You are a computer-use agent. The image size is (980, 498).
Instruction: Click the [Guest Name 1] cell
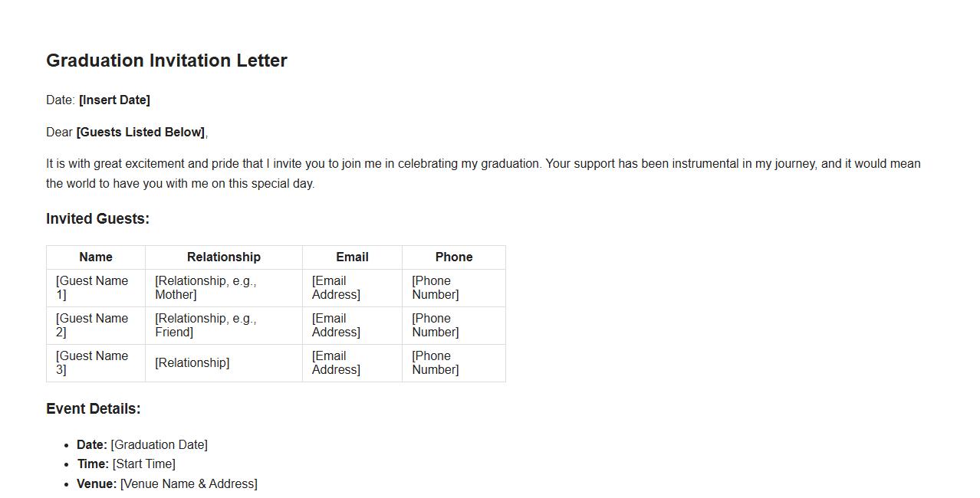tap(92, 288)
